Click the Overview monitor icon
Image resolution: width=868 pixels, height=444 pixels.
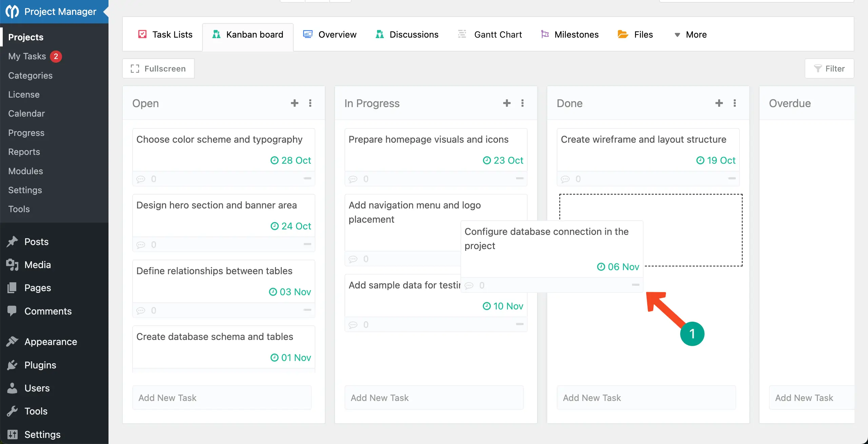coord(308,34)
